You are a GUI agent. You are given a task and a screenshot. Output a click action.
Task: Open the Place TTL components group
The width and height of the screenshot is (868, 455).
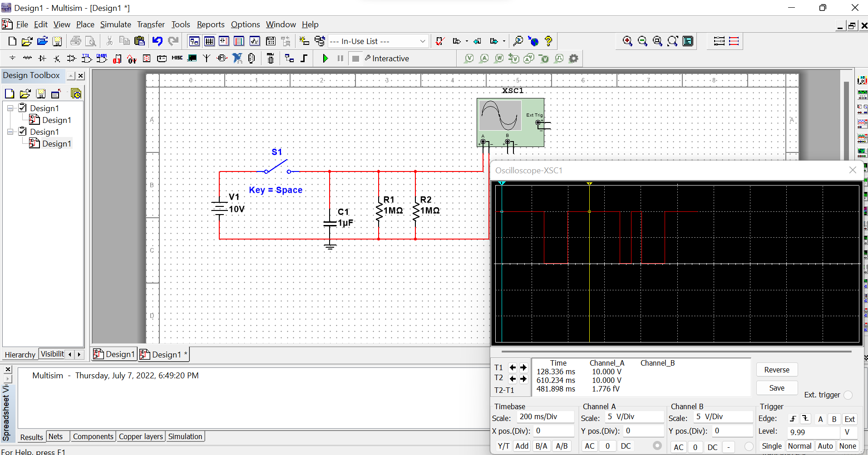[86, 58]
